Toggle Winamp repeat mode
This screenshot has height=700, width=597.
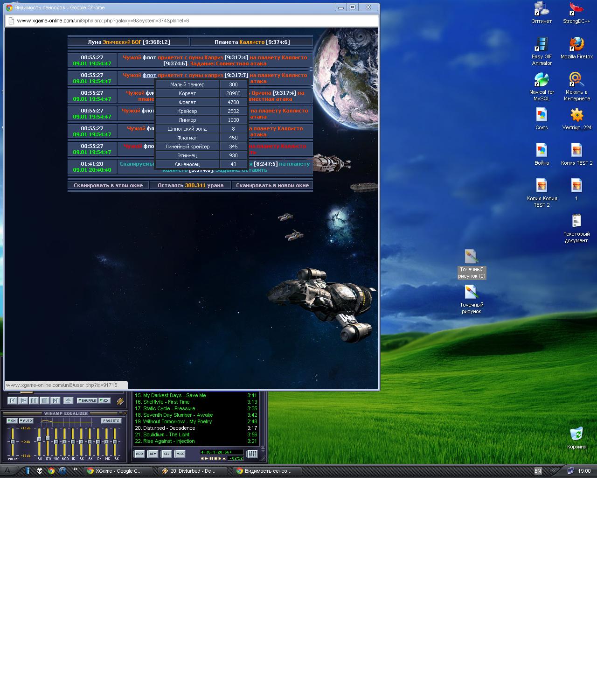104,400
